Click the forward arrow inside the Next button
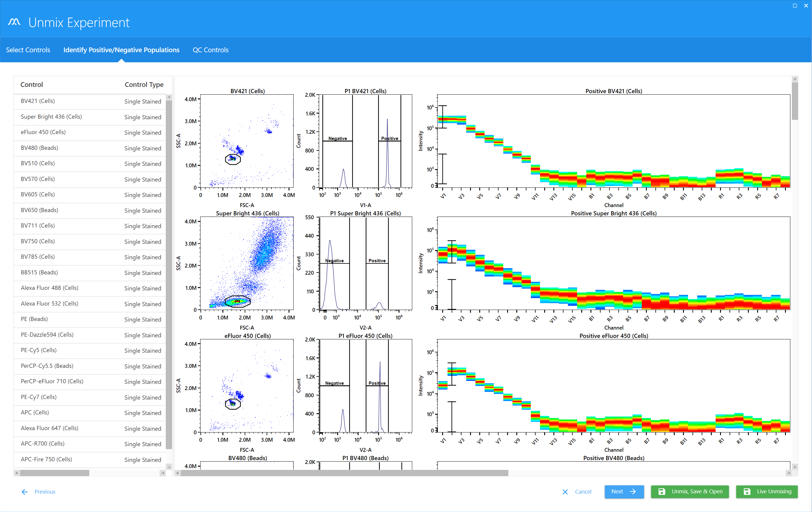The image size is (812, 512). coord(633,492)
